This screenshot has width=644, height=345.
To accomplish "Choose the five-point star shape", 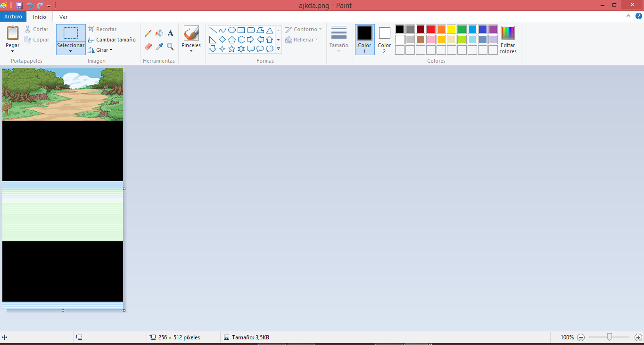I will (x=231, y=49).
